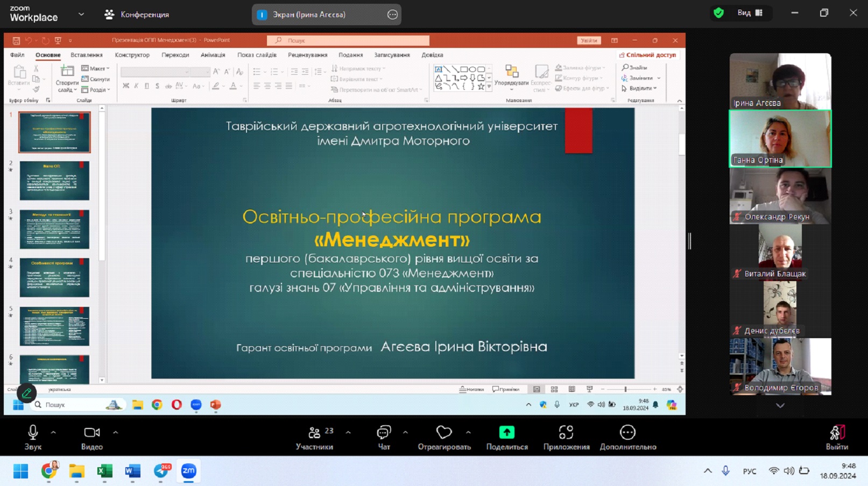Click the Paste (Вставити) icon in PowerPoint
Screen dimensions: 868x486
pyautogui.click(x=19, y=73)
